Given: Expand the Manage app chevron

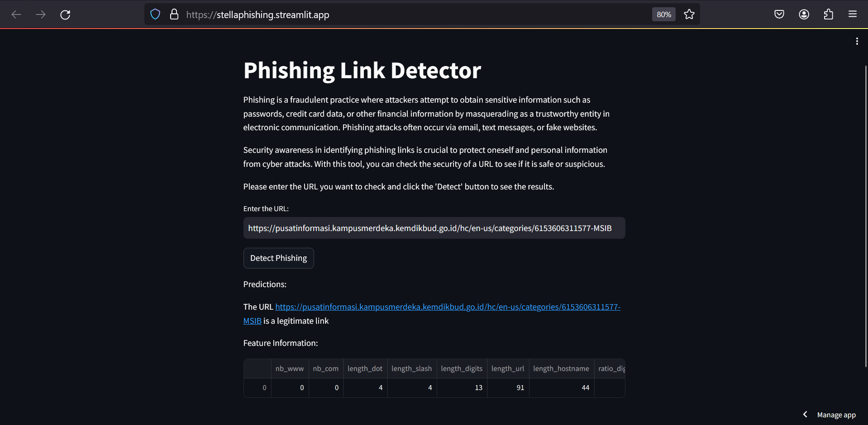Looking at the screenshot, I should [x=805, y=415].
